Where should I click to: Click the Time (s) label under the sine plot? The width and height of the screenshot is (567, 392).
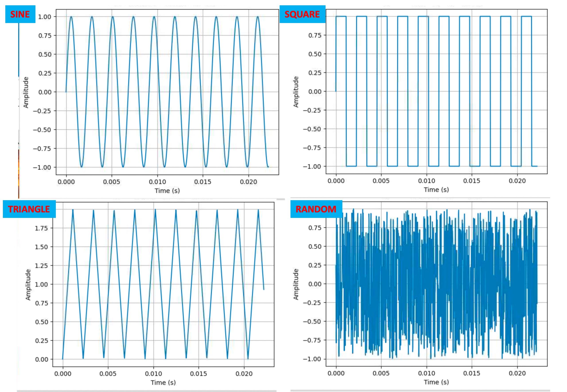click(x=167, y=191)
